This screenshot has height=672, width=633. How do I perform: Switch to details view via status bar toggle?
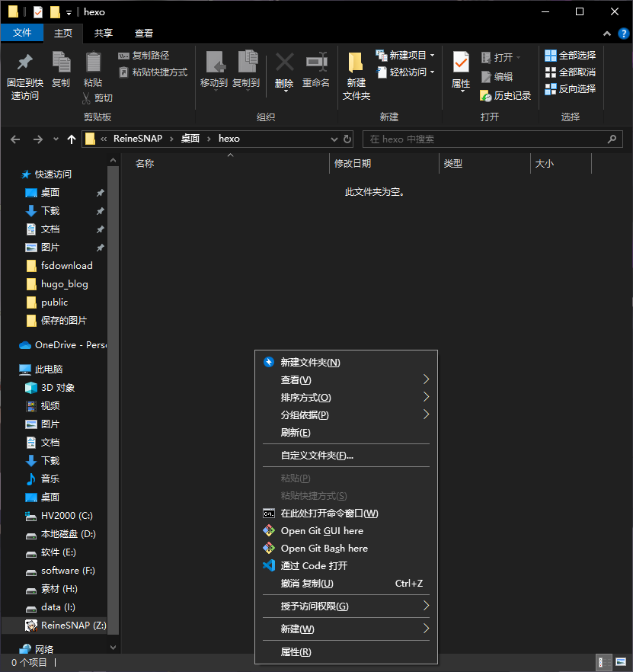click(x=604, y=662)
